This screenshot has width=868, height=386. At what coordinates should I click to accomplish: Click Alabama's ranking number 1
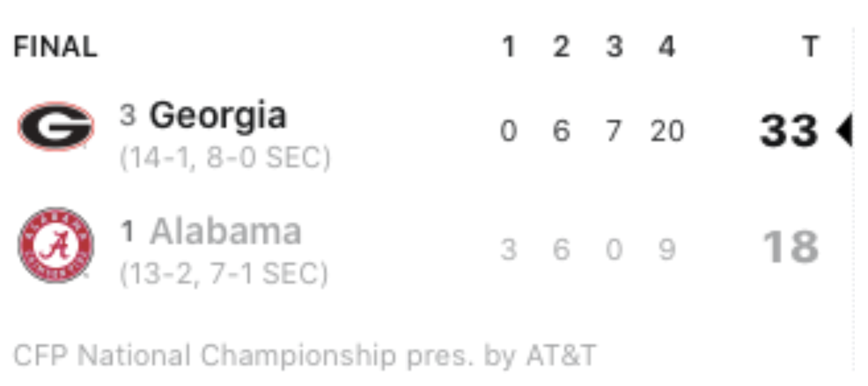point(127,231)
